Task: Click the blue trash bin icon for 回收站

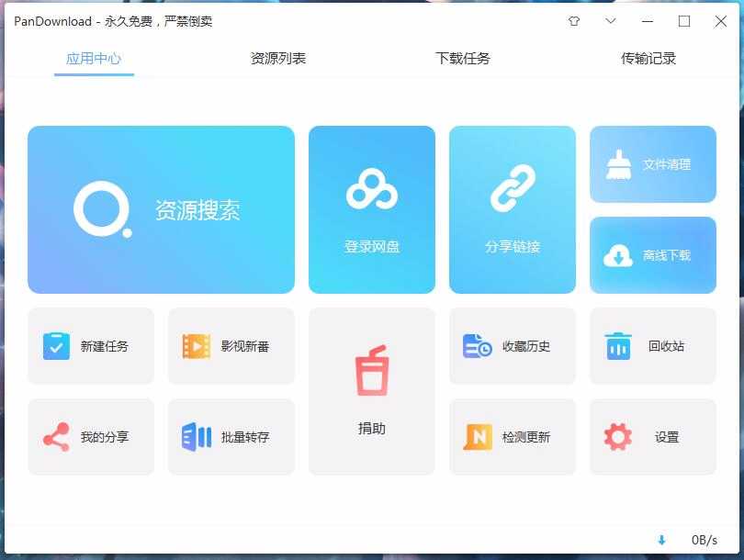Action: 618,346
